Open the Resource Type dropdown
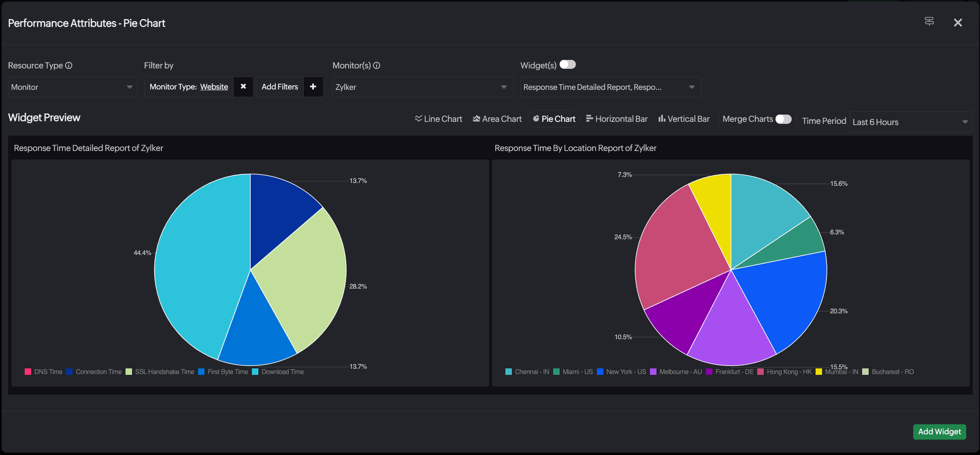Viewport: 980px width, 455px height. 72,87
